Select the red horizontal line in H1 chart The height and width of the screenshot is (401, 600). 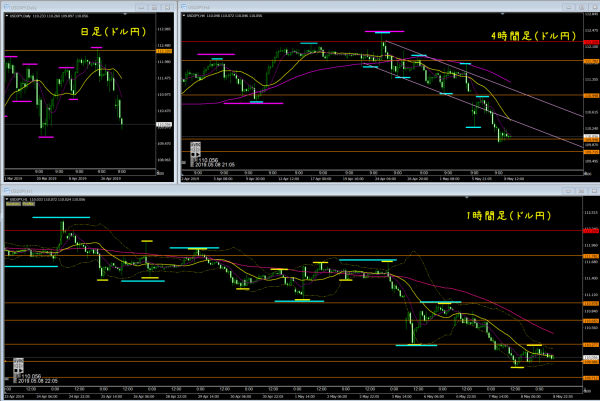click(x=293, y=231)
